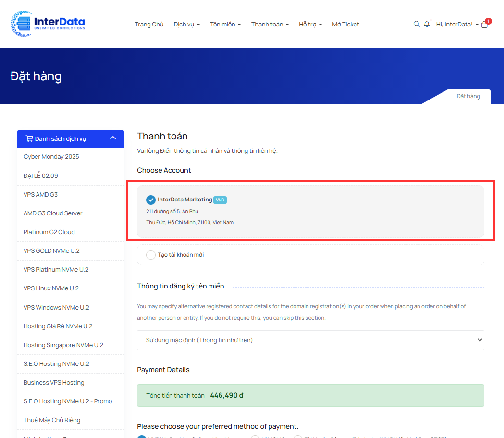Open the Tên miền dropdown menu
This screenshot has width=504, height=438.
pyautogui.click(x=225, y=25)
